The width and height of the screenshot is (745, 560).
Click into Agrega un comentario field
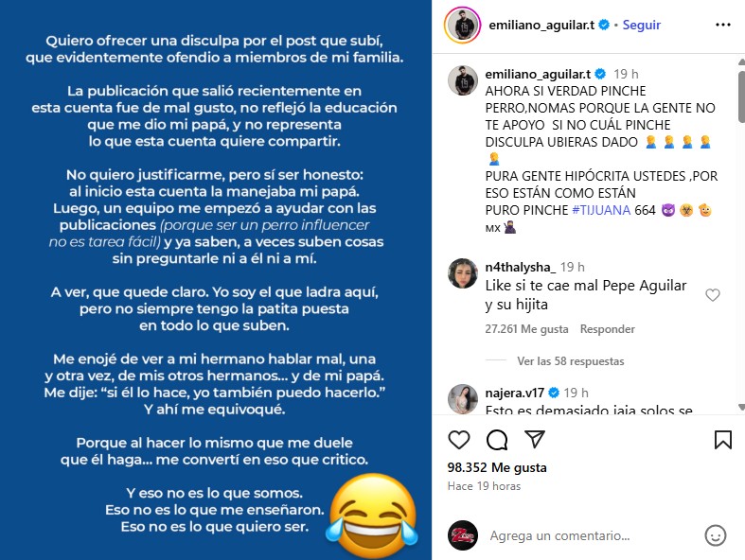point(559,535)
